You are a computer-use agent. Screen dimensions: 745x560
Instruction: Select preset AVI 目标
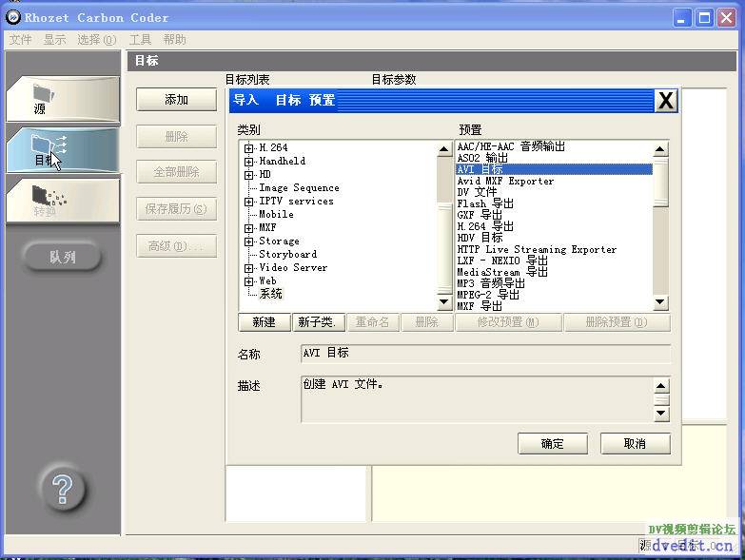click(554, 169)
